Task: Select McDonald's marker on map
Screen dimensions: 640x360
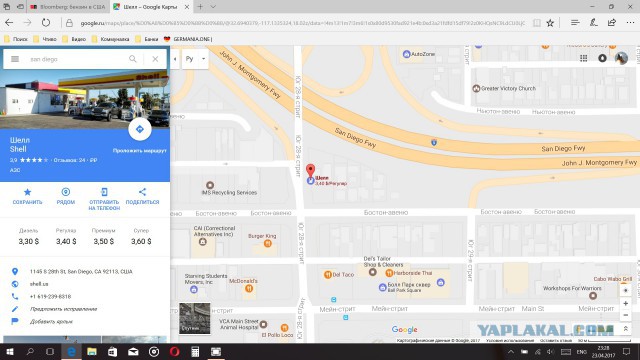Action: 249,289
